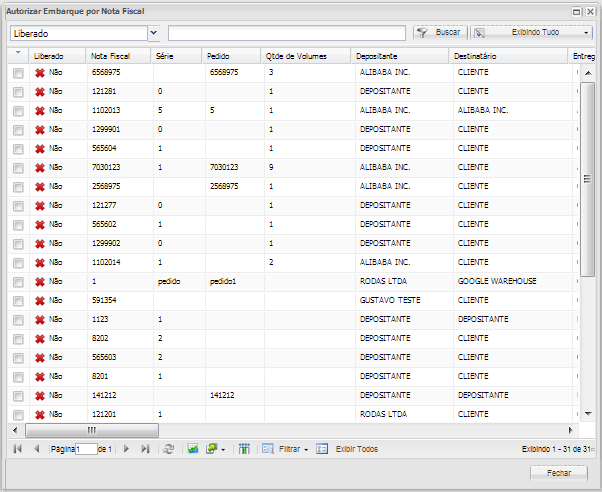The image size is (602, 492).
Task: Click the Exibindo Tudo view icon
Action: pos(479,33)
